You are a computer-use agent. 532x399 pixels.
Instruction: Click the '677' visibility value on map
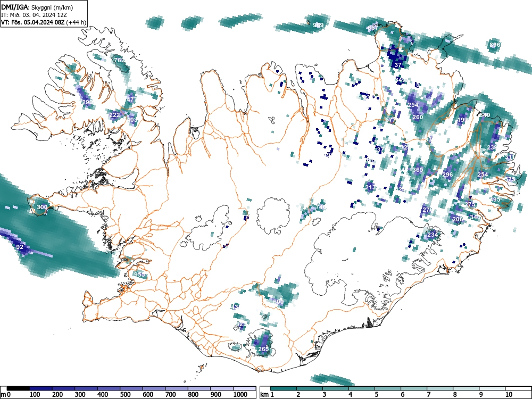pos(390,120)
